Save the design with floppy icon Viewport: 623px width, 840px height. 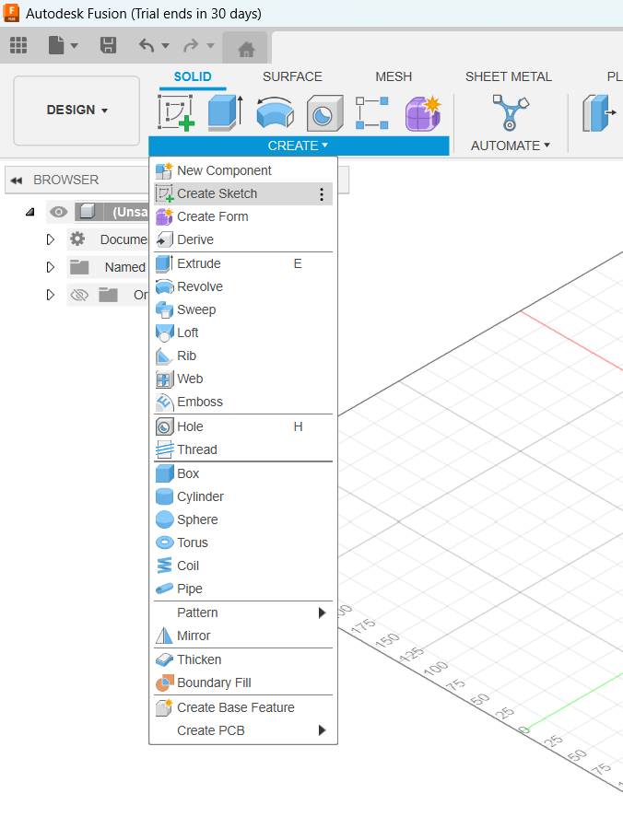pos(109,45)
